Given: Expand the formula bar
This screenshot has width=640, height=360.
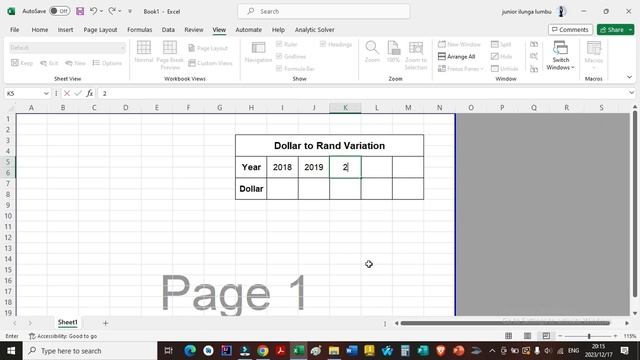Looking at the screenshot, I should (x=631, y=93).
